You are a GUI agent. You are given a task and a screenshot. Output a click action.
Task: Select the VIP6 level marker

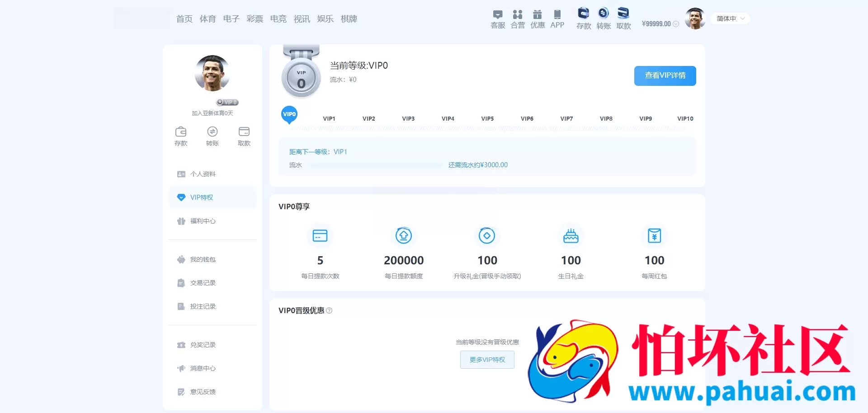(x=527, y=119)
